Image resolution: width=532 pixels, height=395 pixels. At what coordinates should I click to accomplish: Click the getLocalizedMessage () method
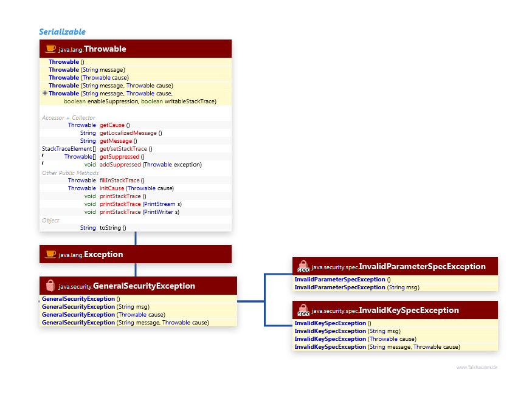(x=131, y=133)
